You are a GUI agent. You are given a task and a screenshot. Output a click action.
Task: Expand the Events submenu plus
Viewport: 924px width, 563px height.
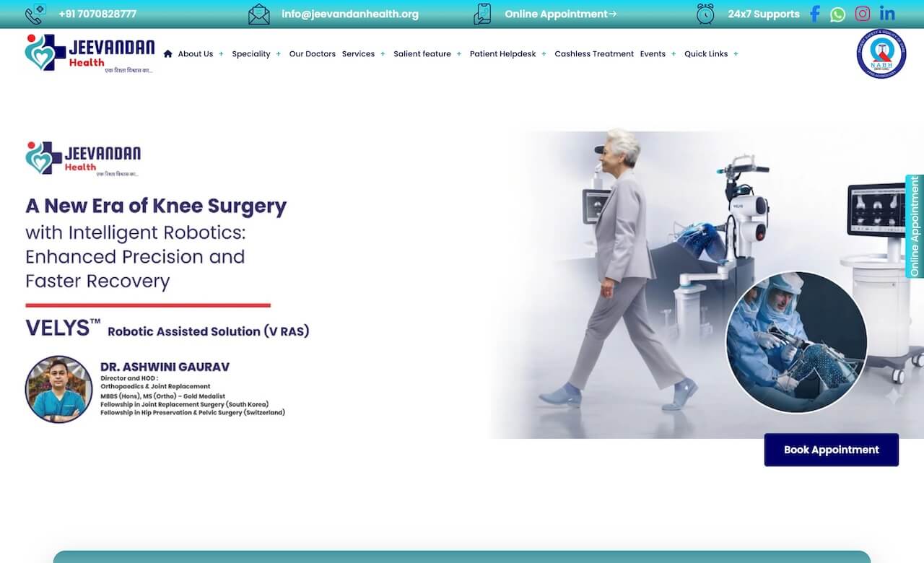tap(674, 54)
